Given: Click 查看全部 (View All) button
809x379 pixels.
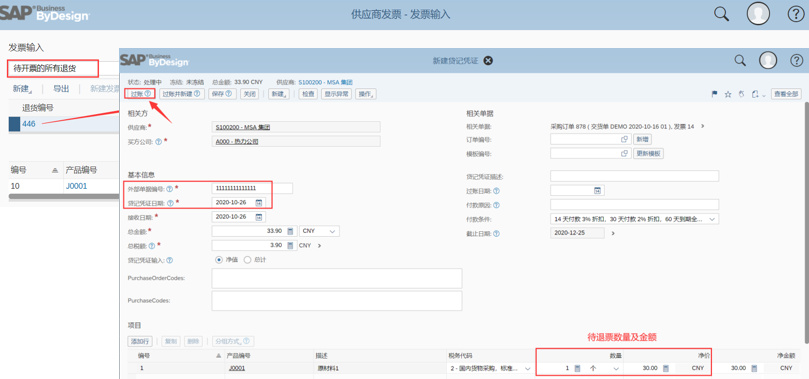Looking at the screenshot, I should (x=786, y=94).
